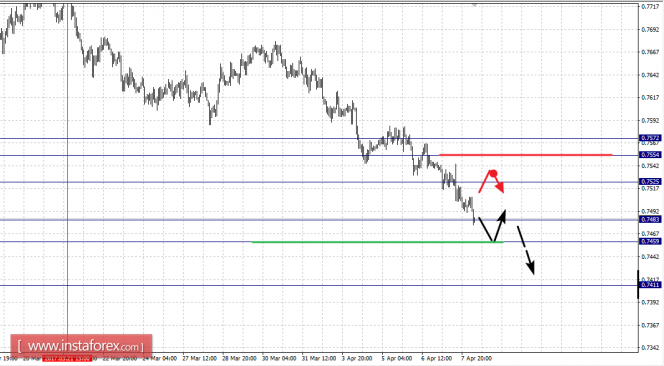Click the 3 Apr 20:00 time label

point(357,358)
